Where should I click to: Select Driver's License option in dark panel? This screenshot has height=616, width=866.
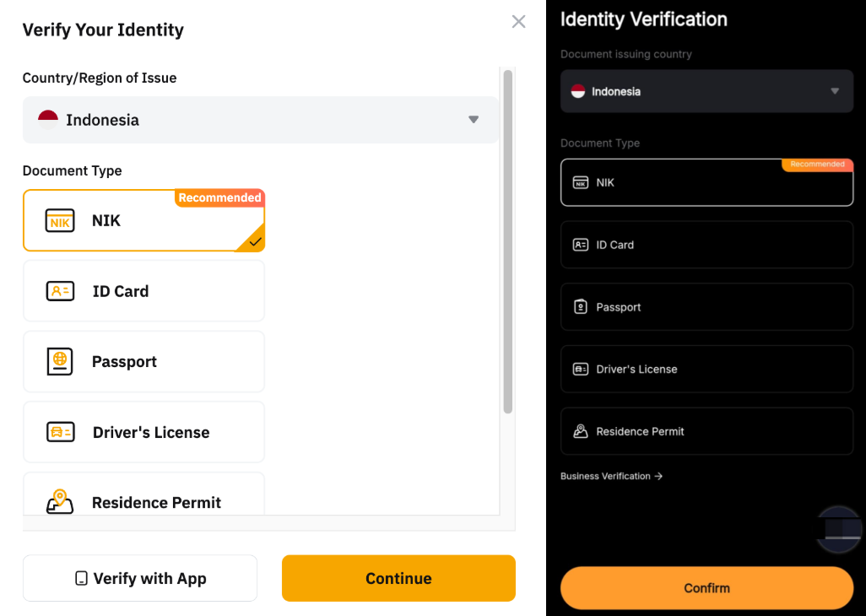(706, 369)
